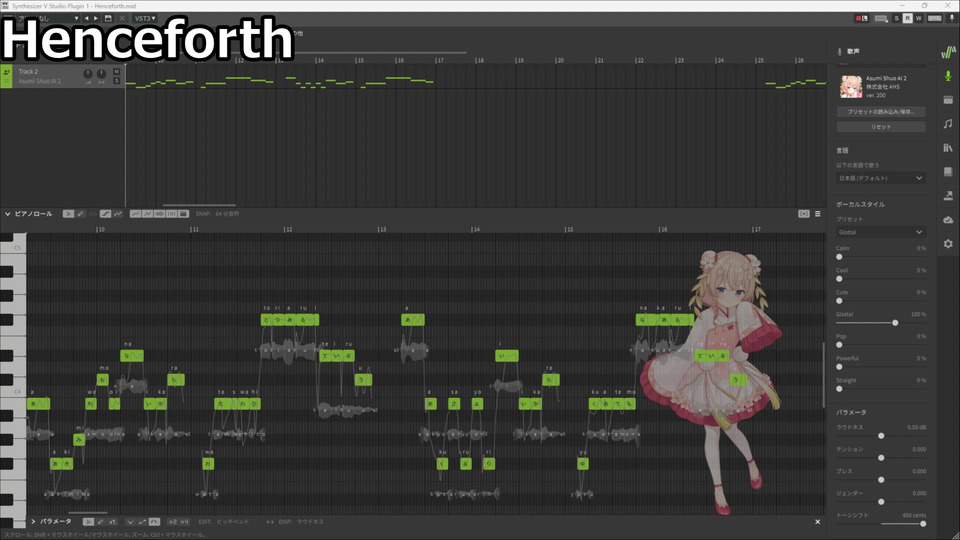Screen dimensions: 960x540
Task: Adjust the Pop slider handle
Action: tap(839, 345)
